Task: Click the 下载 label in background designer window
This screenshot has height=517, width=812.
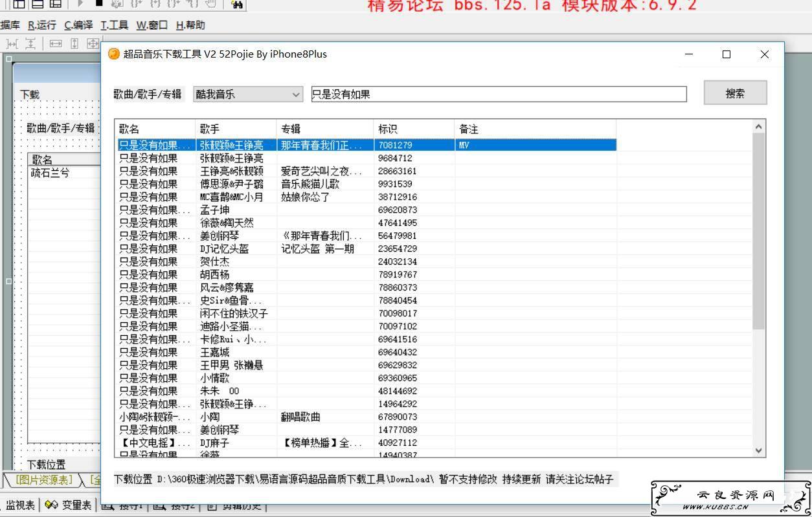Action: 30,94
